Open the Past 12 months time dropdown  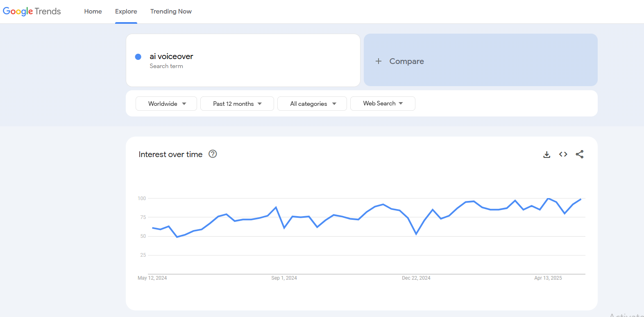tap(237, 104)
